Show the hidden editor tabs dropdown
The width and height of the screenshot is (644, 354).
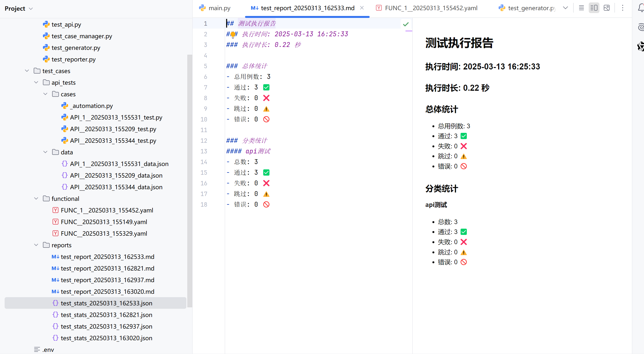point(565,8)
